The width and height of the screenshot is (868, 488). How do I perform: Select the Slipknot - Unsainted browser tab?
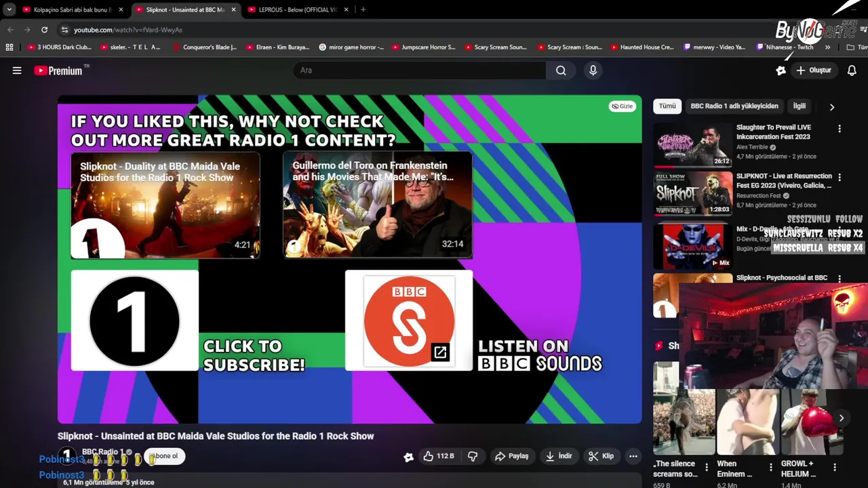point(184,9)
